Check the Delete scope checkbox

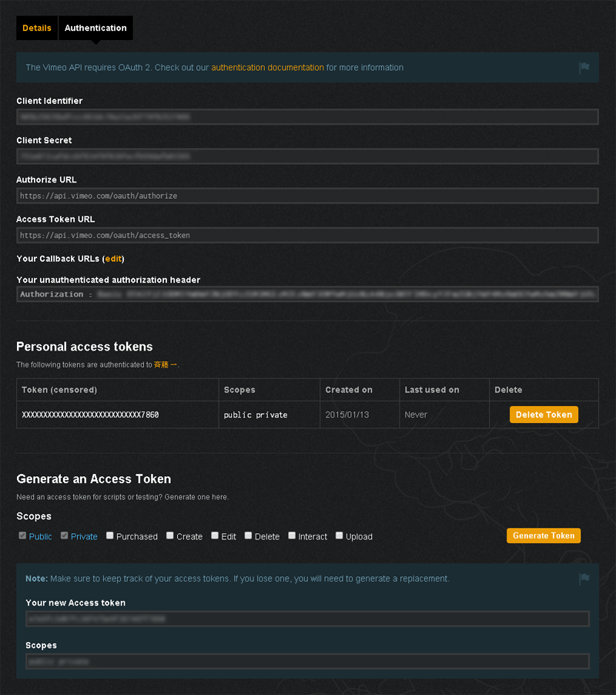(x=249, y=536)
